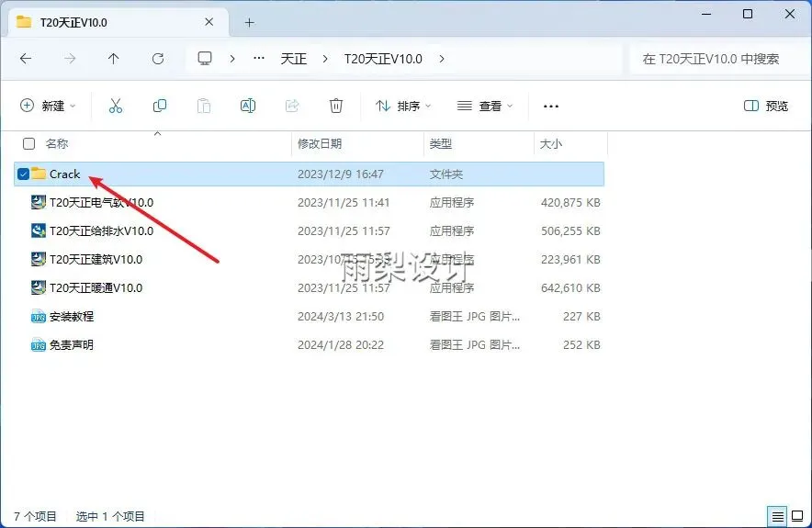
Task: Click the Delete trash icon
Action: click(x=336, y=107)
